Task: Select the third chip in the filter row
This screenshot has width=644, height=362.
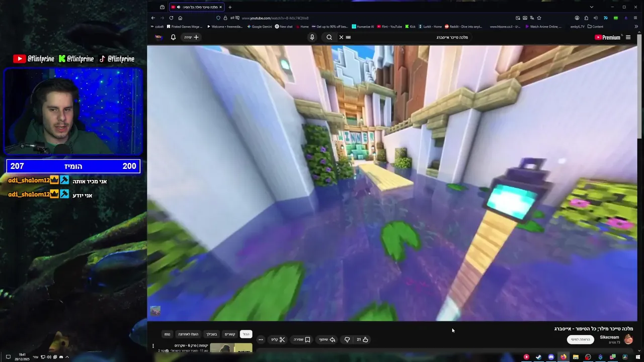Action: pos(212,334)
